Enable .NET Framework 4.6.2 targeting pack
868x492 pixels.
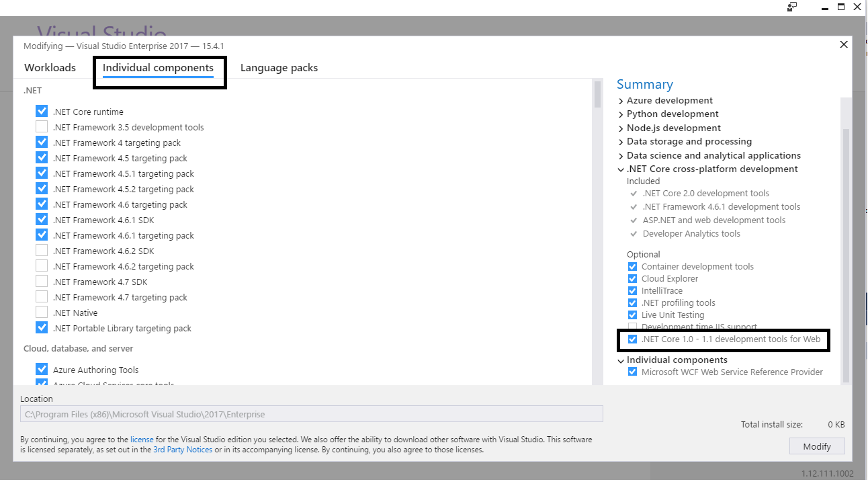(x=42, y=266)
